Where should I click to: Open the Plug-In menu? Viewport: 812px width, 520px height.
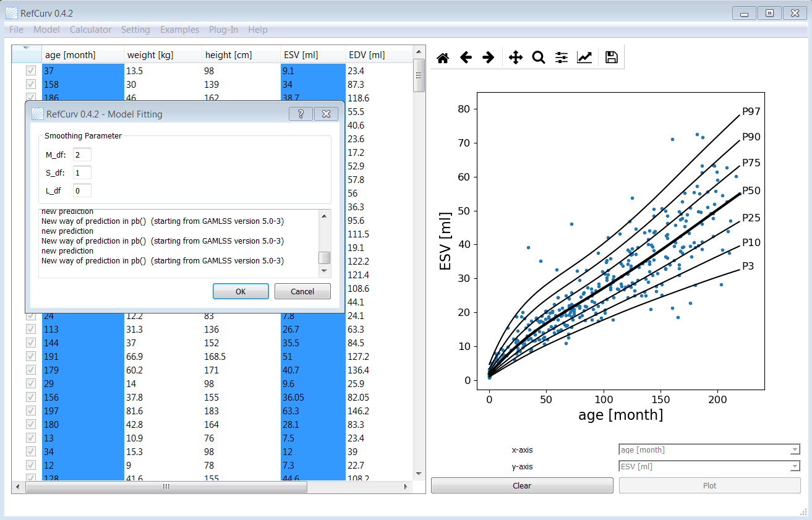pos(223,30)
